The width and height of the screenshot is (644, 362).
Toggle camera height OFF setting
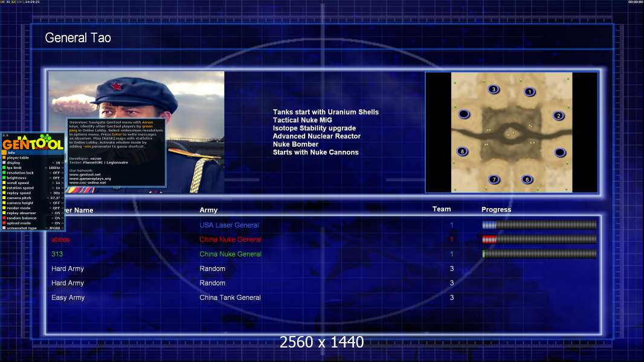(x=56, y=203)
